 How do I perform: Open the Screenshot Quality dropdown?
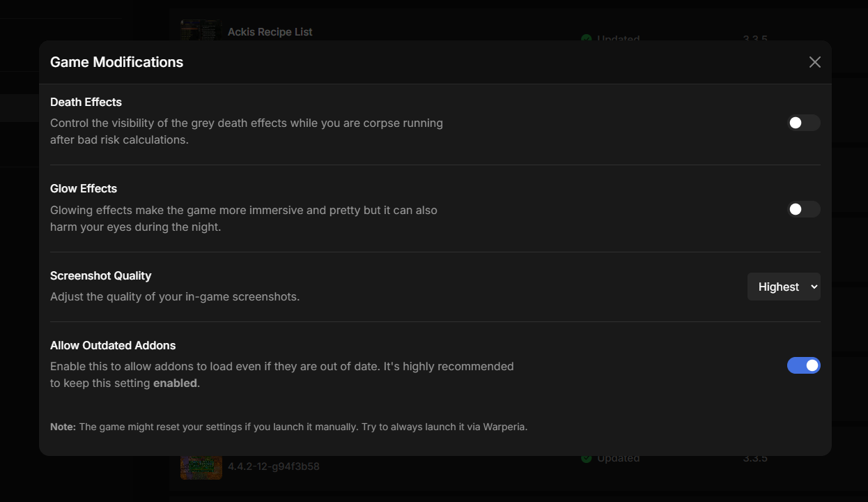point(784,287)
